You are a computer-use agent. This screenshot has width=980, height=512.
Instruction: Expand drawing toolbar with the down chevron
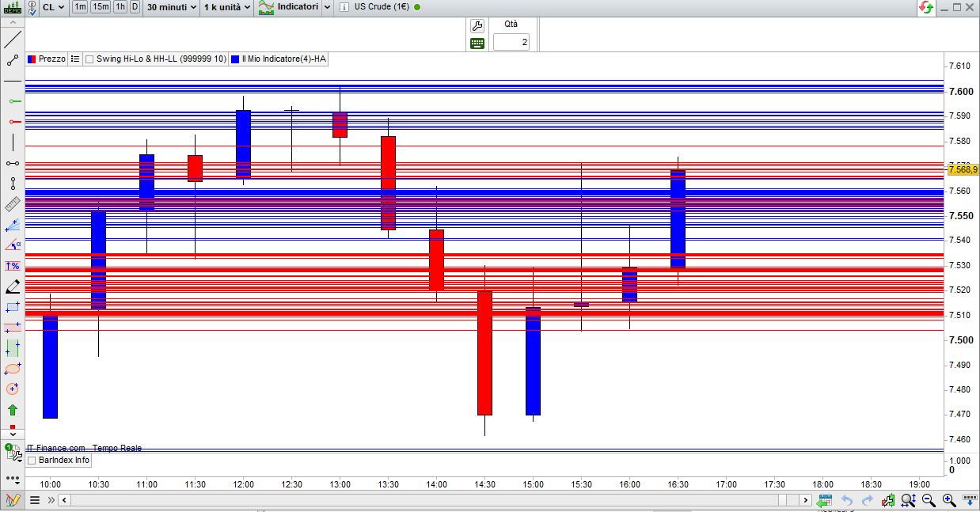pos(12,433)
